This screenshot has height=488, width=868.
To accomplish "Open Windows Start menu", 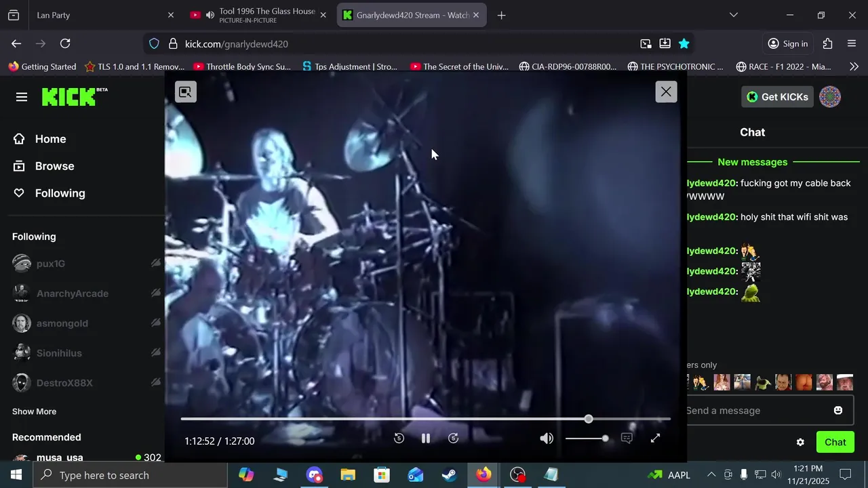I will click(16, 475).
